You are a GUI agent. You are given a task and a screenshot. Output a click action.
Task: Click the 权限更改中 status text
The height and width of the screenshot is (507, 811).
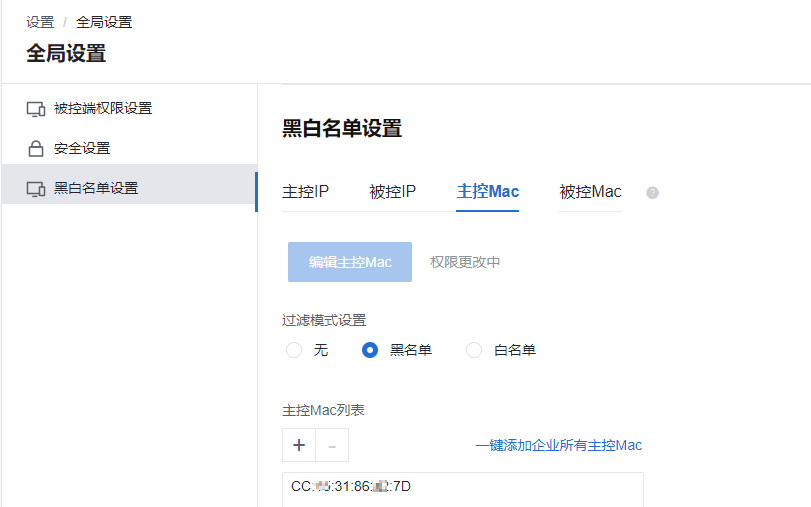coord(465,262)
